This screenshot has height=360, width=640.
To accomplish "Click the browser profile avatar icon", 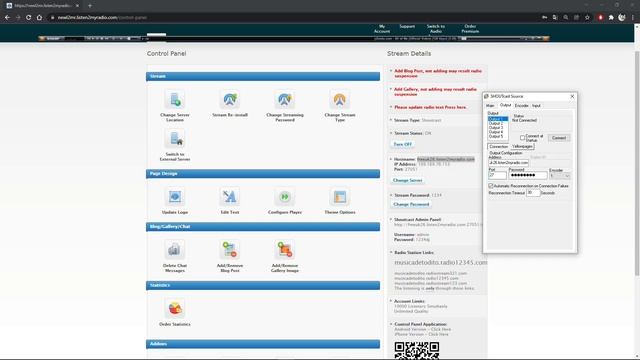I will point(622,18).
